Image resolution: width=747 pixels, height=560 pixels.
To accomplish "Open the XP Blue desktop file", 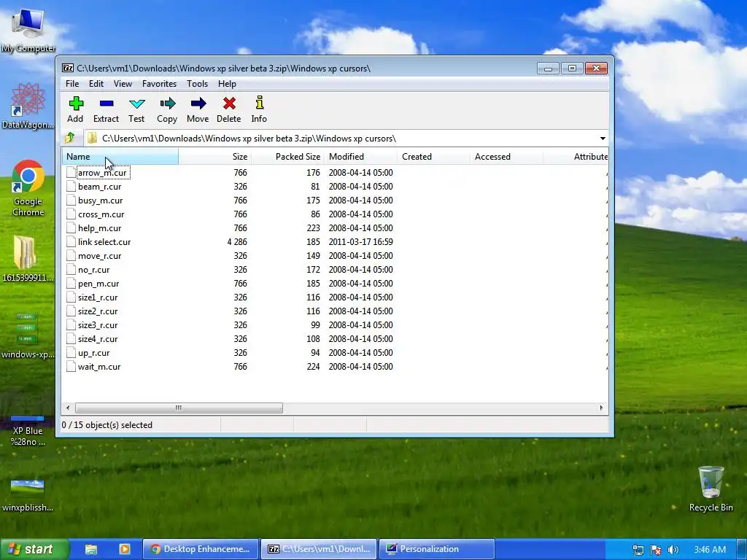I will point(28,430).
